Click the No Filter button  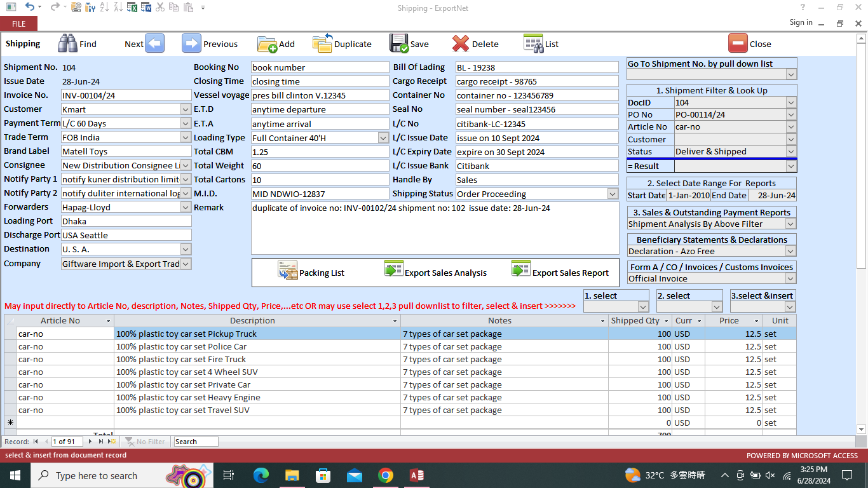click(x=145, y=442)
